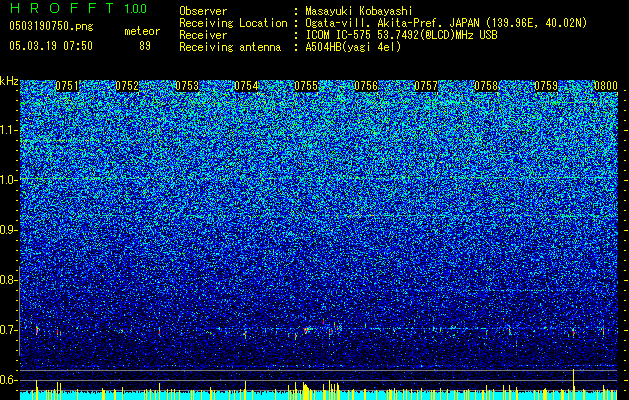This screenshot has height=400, width=629.
Task: Click the 0752 time marker
Action: point(127,86)
